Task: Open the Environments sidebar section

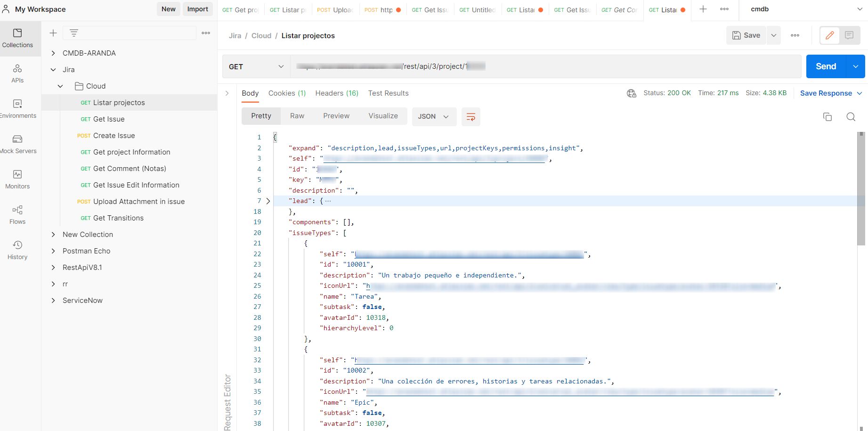Action: (x=17, y=109)
